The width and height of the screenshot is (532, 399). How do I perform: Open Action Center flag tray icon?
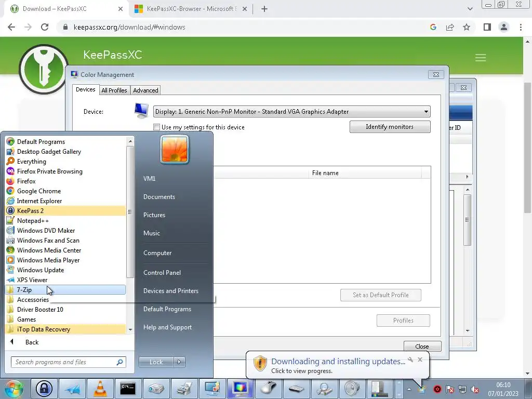pos(450,389)
